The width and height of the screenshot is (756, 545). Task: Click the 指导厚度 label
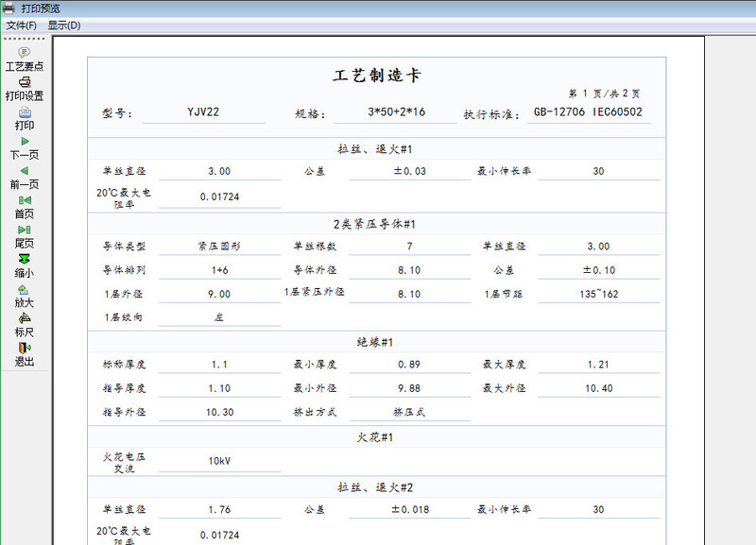pos(124,388)
